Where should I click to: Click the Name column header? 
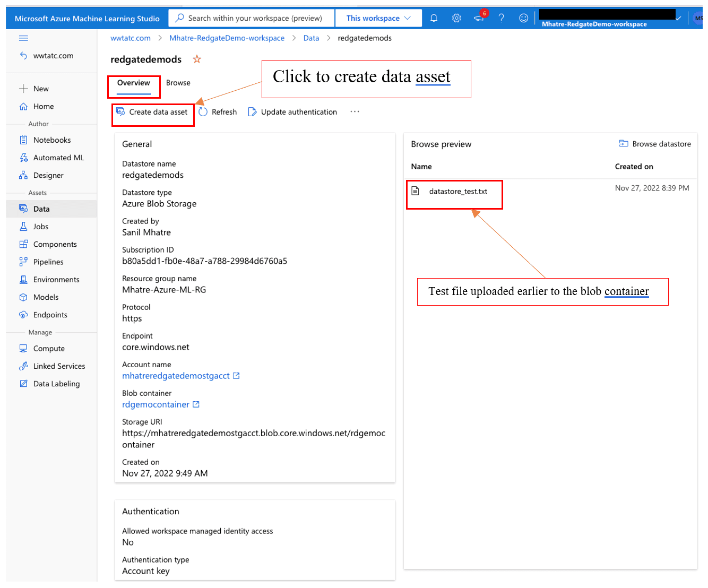tap(421, 167)
